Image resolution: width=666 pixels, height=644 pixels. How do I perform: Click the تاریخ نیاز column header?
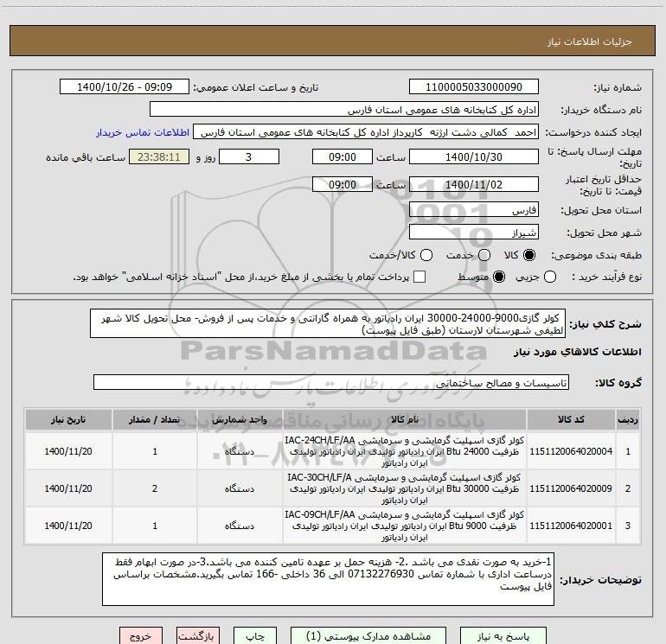[x=68, y=419]
